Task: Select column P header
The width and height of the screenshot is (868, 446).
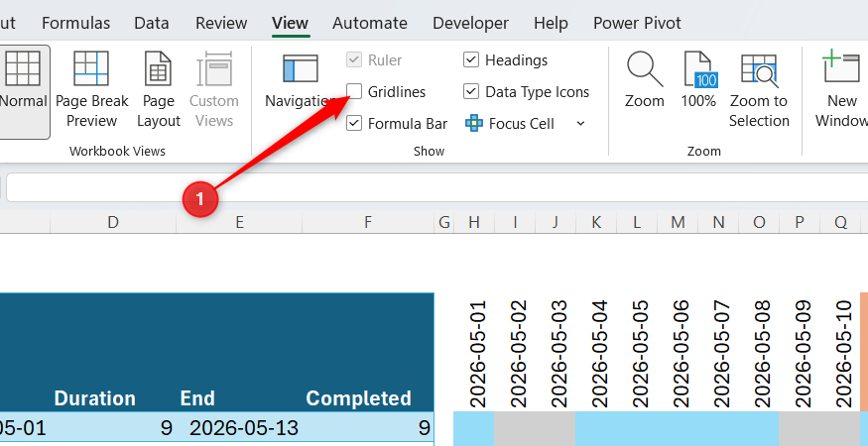Action: [800, 222]
